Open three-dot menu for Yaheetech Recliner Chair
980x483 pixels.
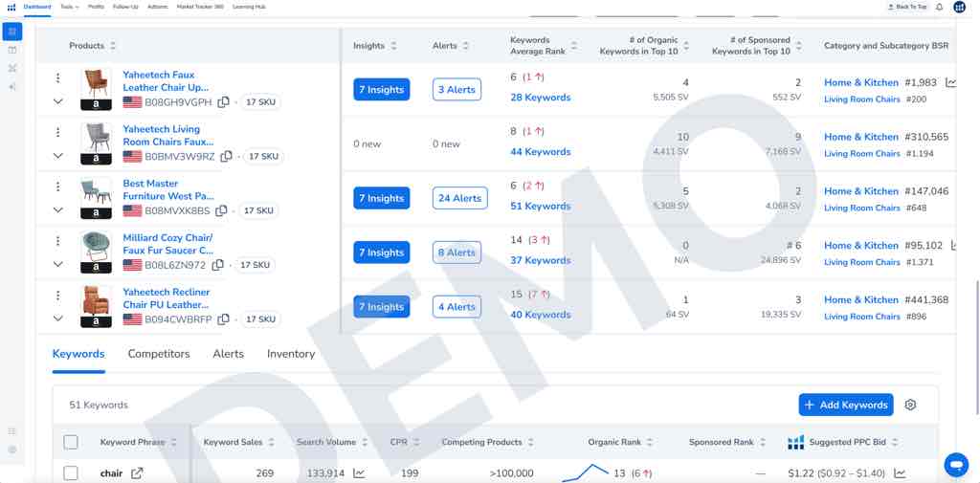pos(58,295)
